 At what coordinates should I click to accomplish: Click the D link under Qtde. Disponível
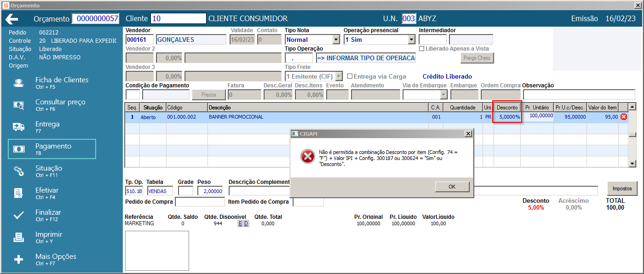pos(246,223)
